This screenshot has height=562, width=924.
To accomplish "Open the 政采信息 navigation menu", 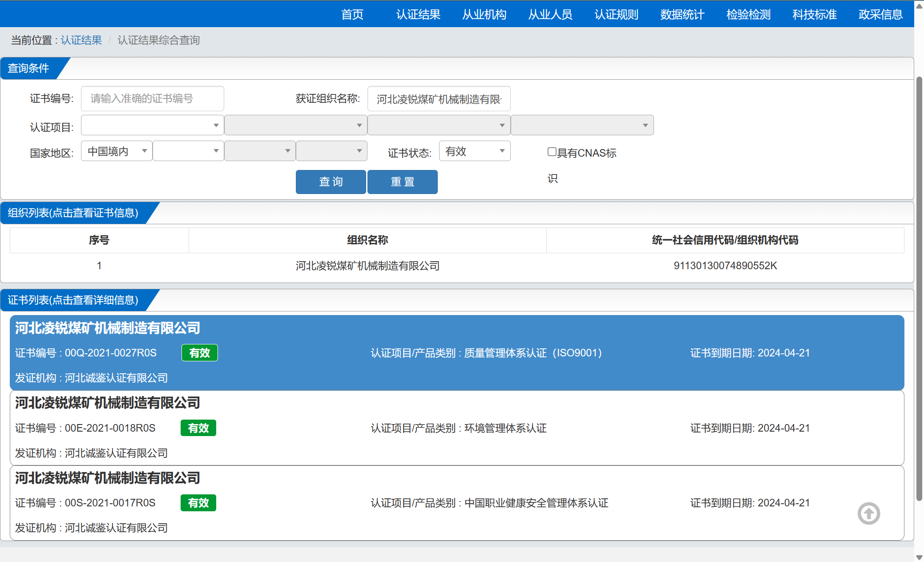I will pyautogui.click(x=881, y=14).
